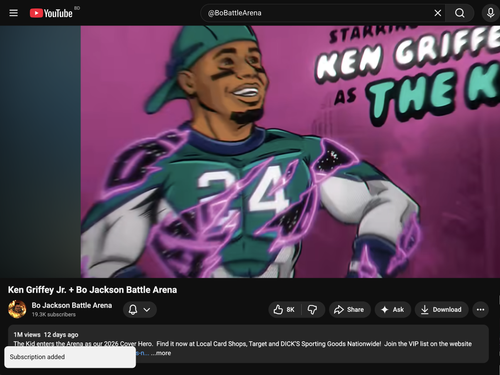Clear the search box with X
The height and width of the screenshot is (375, 500).
click(x=438, y=13)
